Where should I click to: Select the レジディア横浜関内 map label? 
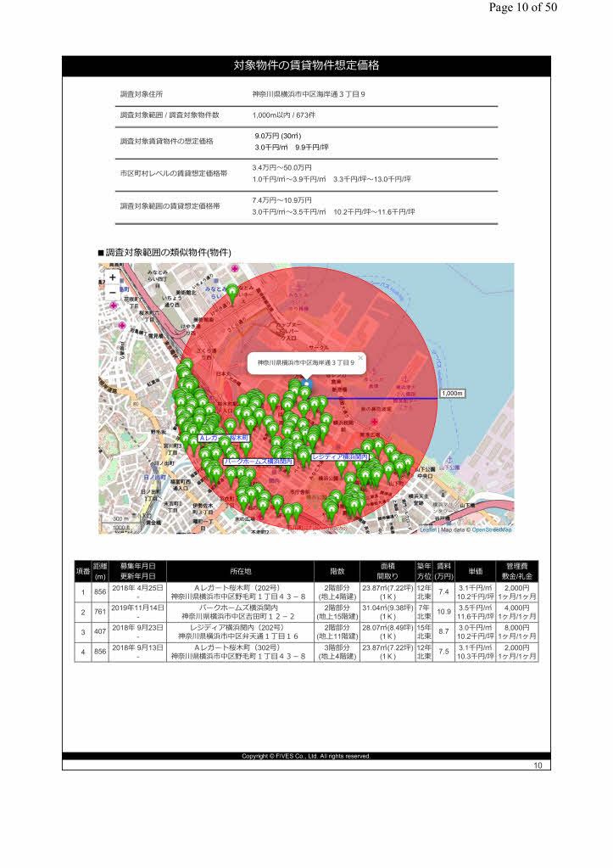point(339,456)
